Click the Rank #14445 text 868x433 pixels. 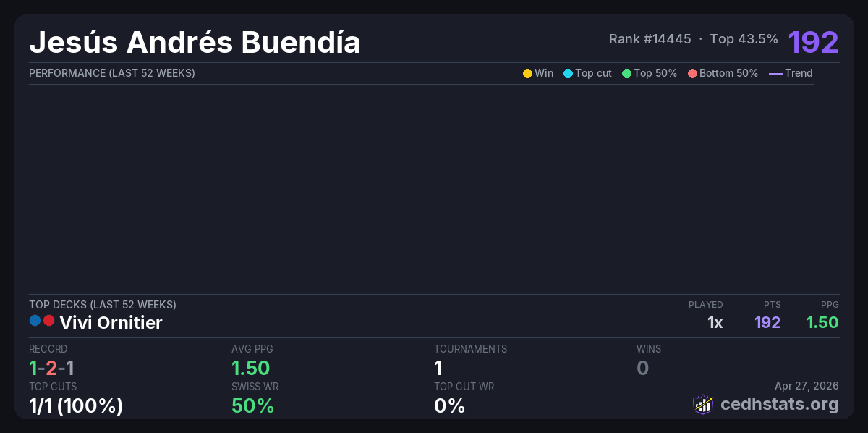650,39
